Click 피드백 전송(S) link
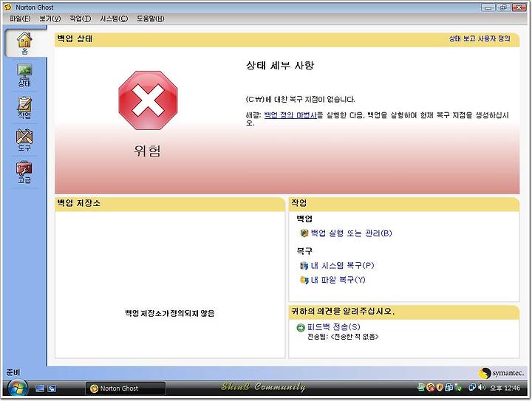 point(333,327)
